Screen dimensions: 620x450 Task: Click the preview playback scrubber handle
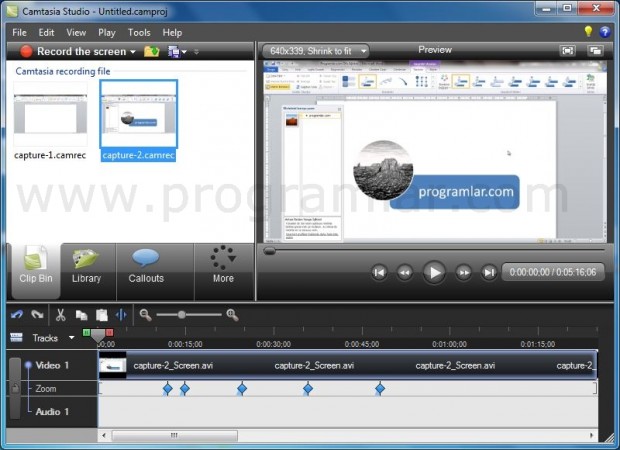tap(269, 251)
